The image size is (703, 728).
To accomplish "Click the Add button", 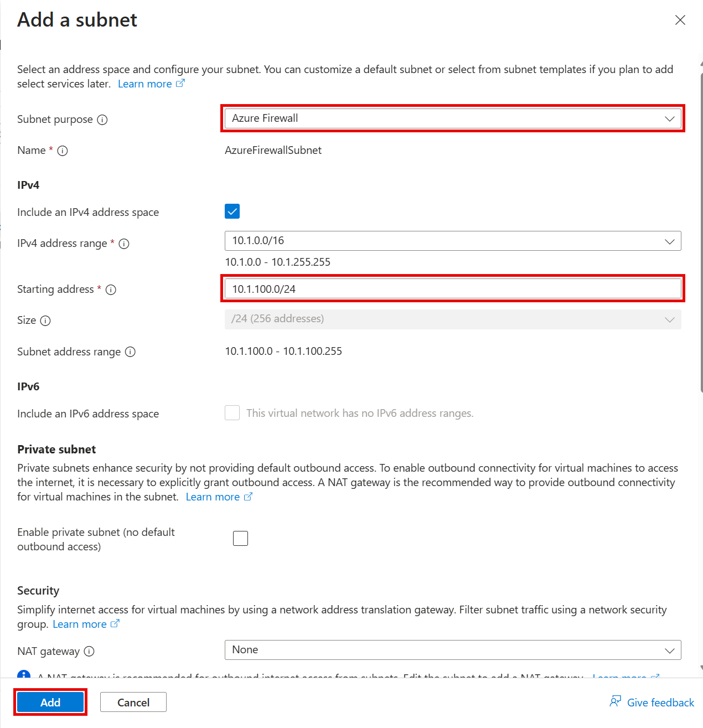I will [50, 701].
